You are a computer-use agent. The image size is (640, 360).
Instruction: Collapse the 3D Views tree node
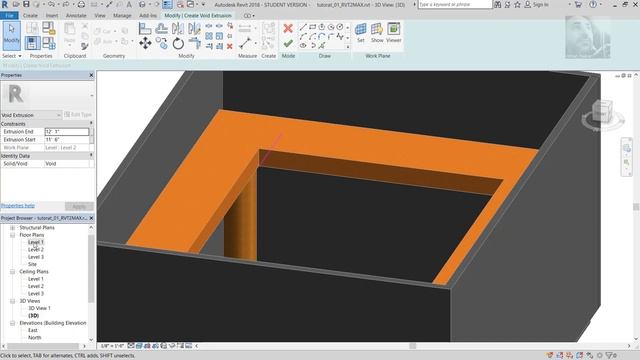tap(12, 301)
